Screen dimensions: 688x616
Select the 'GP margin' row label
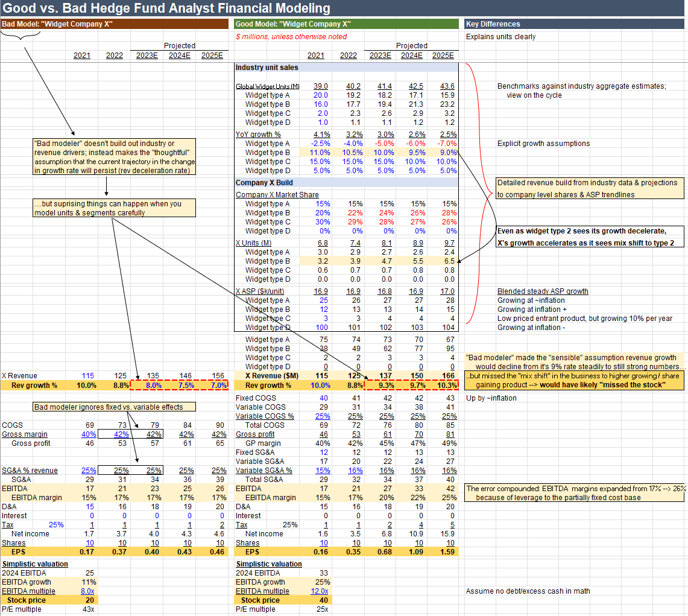263,443
